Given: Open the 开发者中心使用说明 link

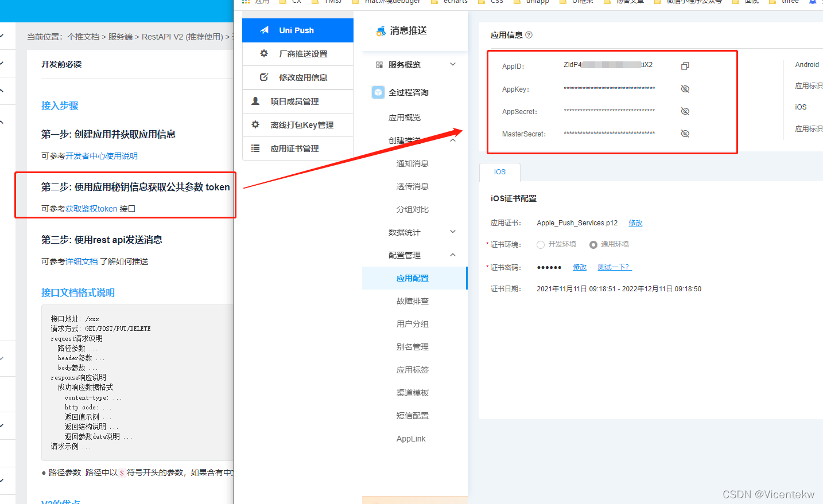Looking at the screenshot, I should pos(102,156).
